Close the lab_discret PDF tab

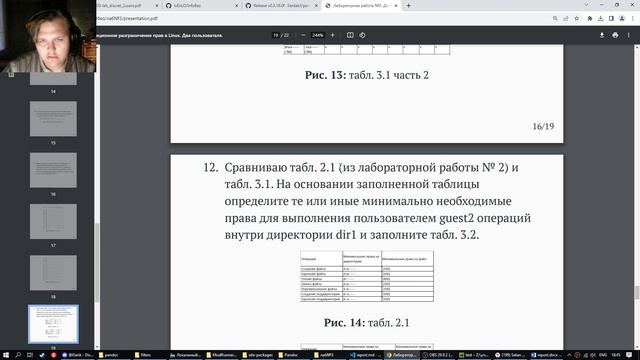click(157, 6)
